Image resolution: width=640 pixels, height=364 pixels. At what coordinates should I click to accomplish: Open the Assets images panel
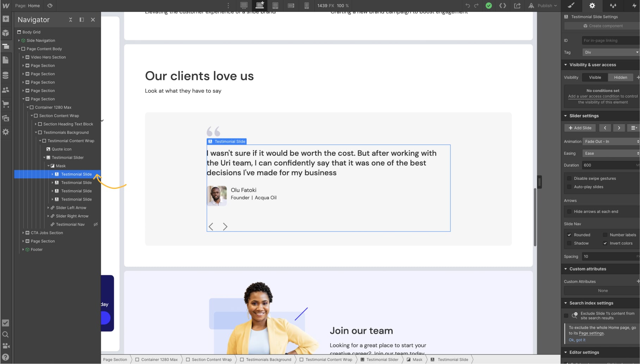(6, 118)
